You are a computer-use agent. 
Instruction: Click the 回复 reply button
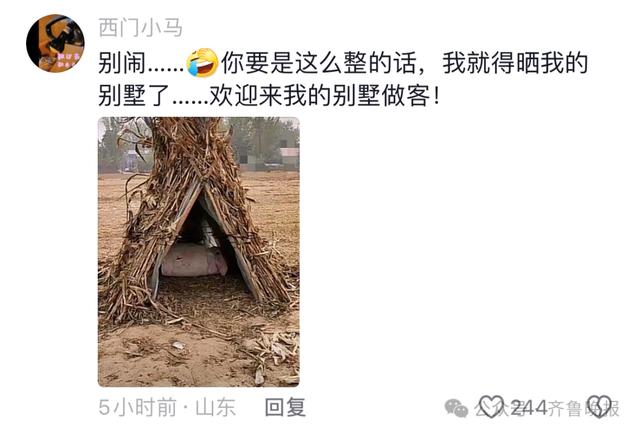pyautogui.click(x=285, y=407)
